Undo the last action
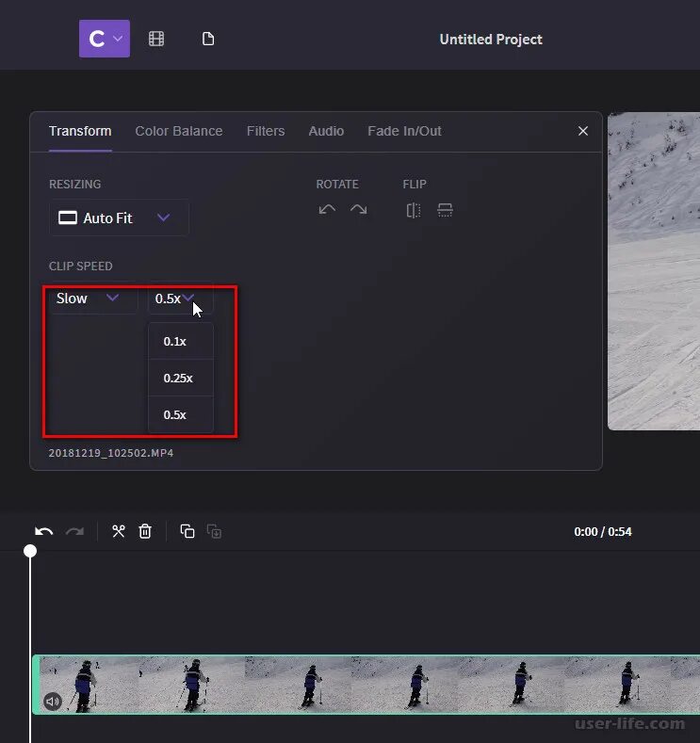This screenshot has width=700, height=743. pyautogui.click(x=43, y=532)
